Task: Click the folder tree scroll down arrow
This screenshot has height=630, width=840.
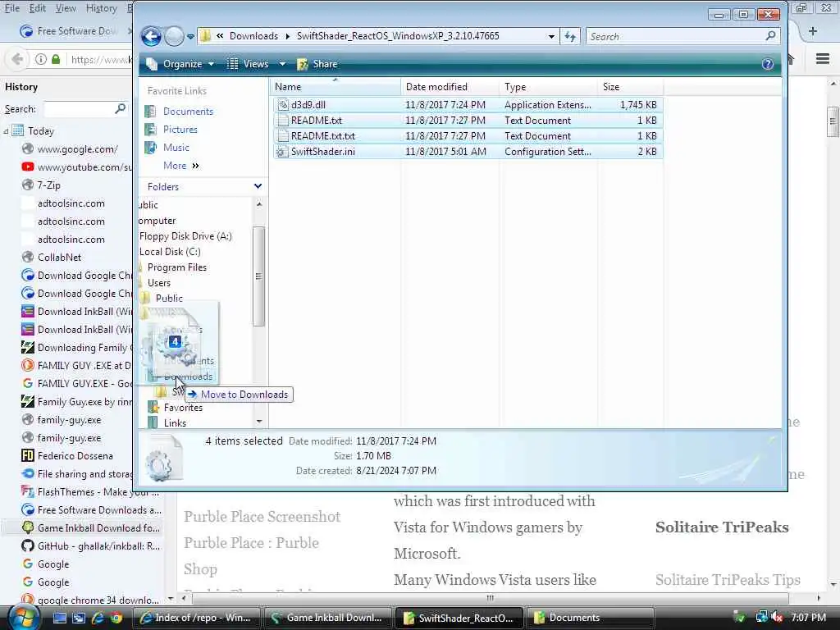Action: (259, 422)
